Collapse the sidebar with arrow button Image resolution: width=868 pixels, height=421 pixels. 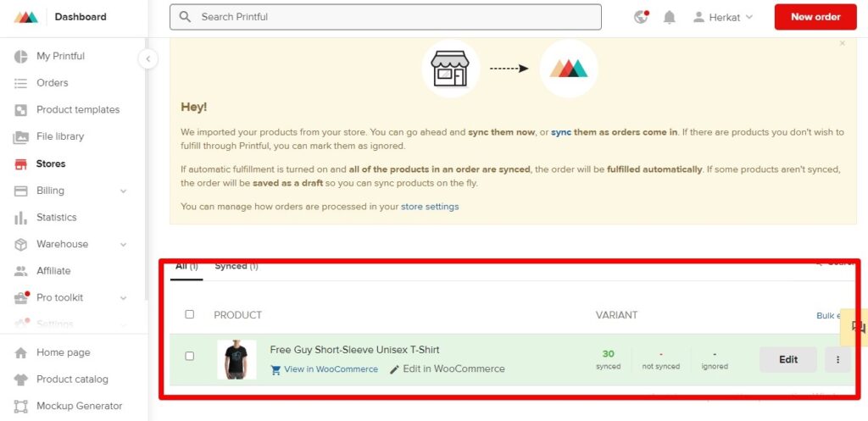point(148,58)
